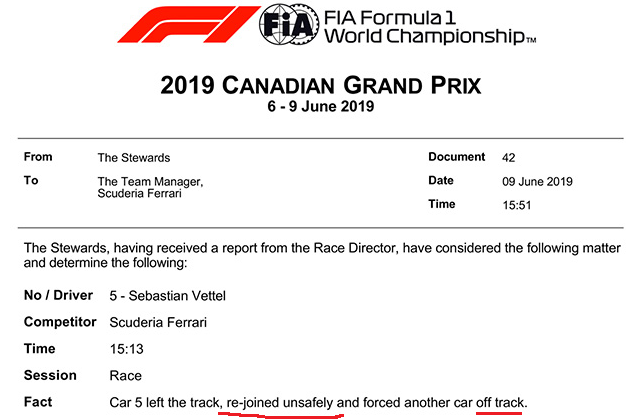Image resolution: width=640 pixels, height=420 pixels.
Task: Select the 2019 Canadian Grand Prix heading
Action: 321,86
